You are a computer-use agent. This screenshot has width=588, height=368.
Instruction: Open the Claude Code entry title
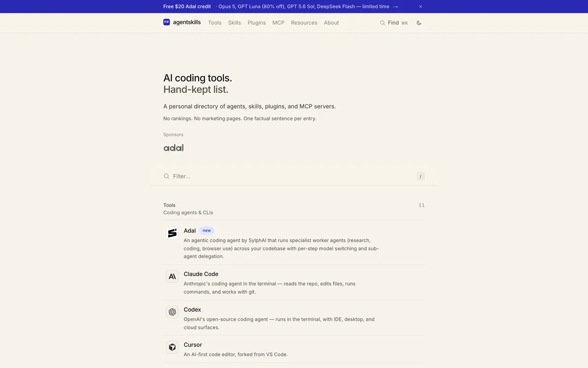[201, 274]
